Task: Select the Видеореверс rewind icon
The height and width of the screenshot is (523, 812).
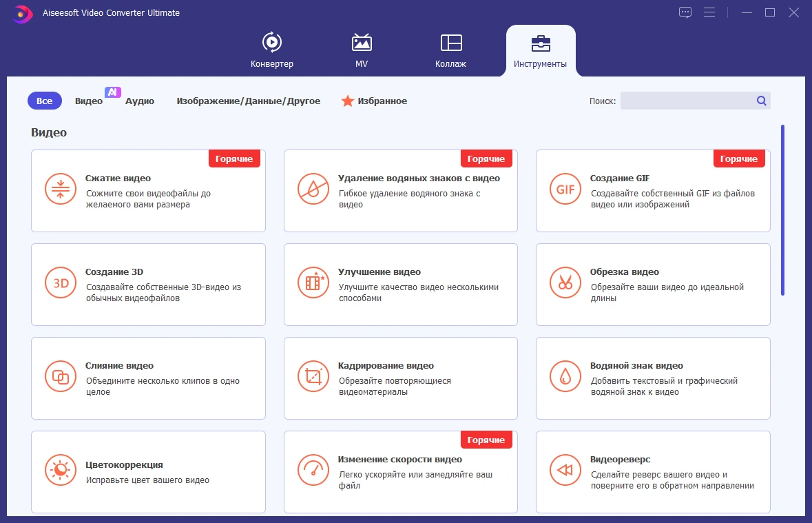Action: click(x=565, y=470)
